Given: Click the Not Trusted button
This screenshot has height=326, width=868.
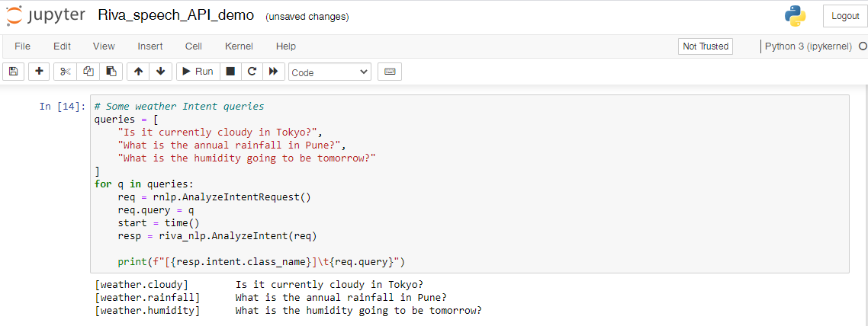Looking at the screenshot, I should click(x=706, y=46).
